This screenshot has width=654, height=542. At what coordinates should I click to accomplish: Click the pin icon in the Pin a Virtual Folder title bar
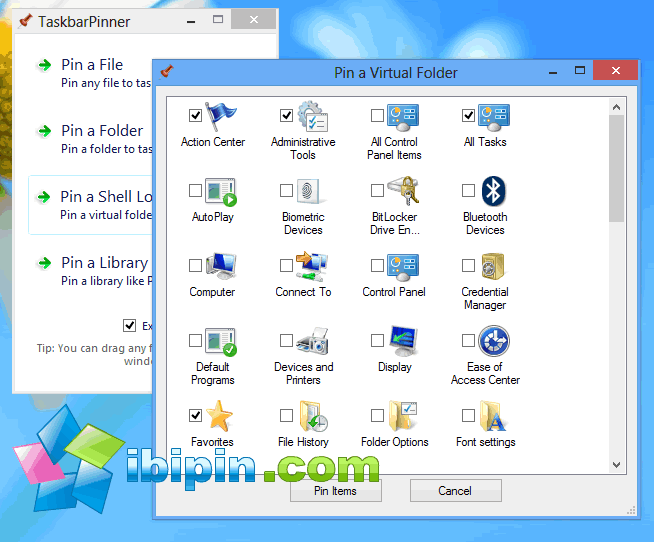[x=167, y=71]
